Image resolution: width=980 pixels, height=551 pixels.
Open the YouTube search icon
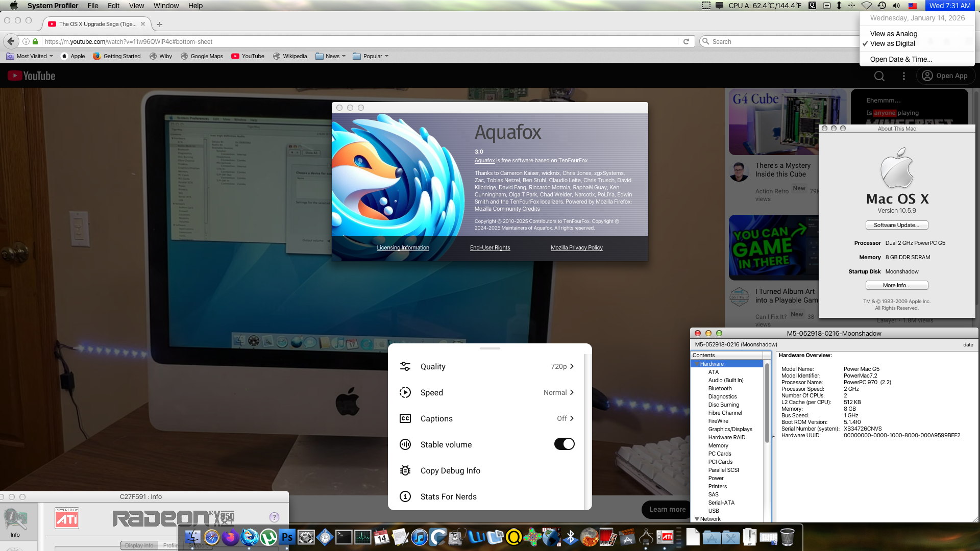point(879,76)
